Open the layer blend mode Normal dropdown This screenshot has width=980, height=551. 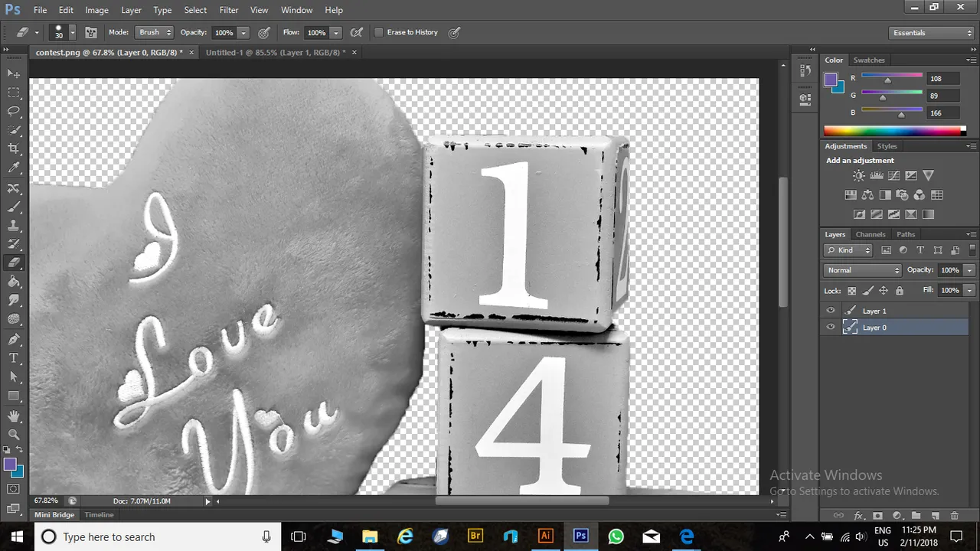(x=863, y=270)
